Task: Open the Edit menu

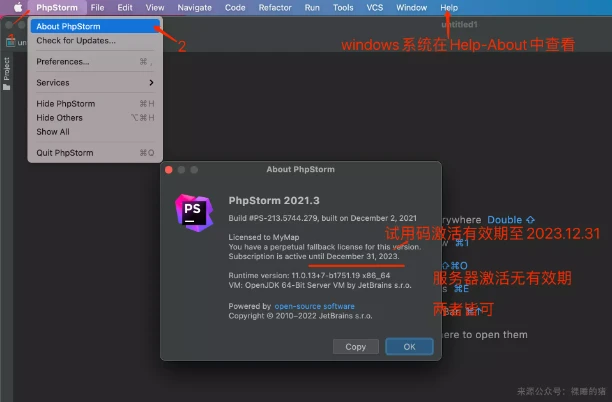Action: click(125, 7)
